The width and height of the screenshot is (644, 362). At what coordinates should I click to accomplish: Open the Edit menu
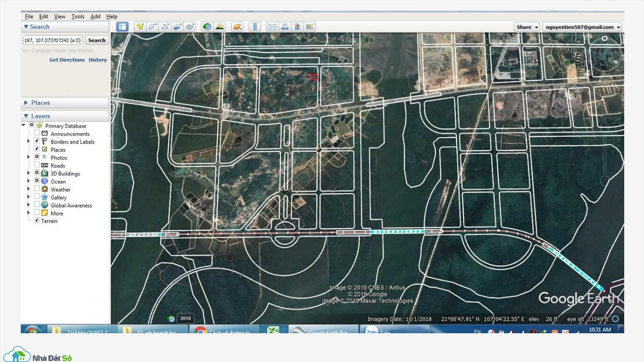(43, 16)
